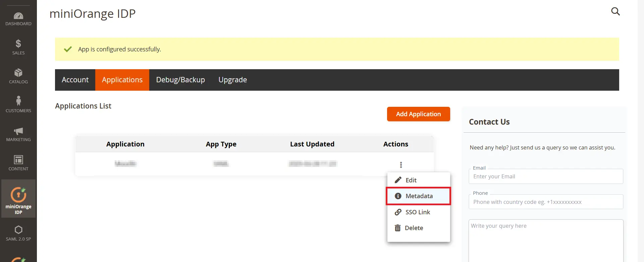Switch to the Account tab

point(75,80)
